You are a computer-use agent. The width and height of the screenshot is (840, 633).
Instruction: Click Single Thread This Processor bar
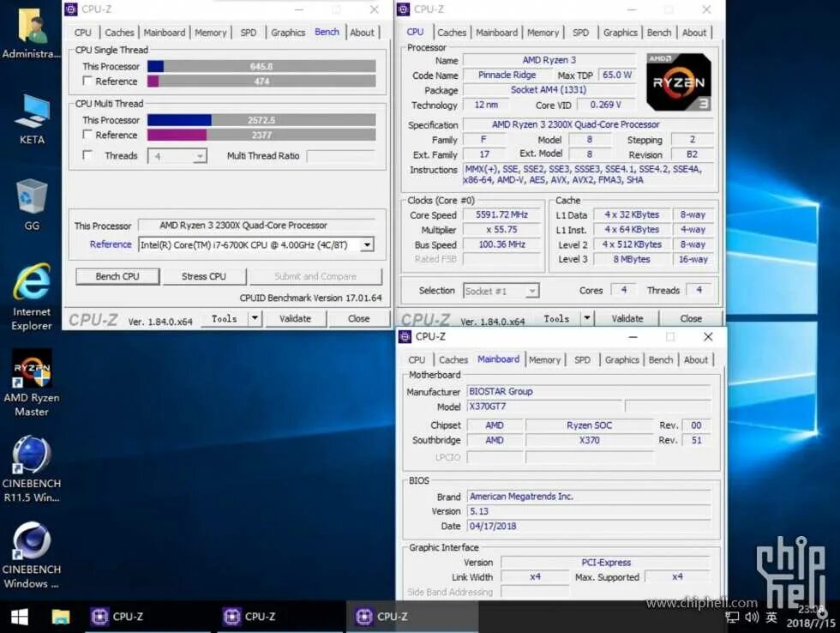261,66
